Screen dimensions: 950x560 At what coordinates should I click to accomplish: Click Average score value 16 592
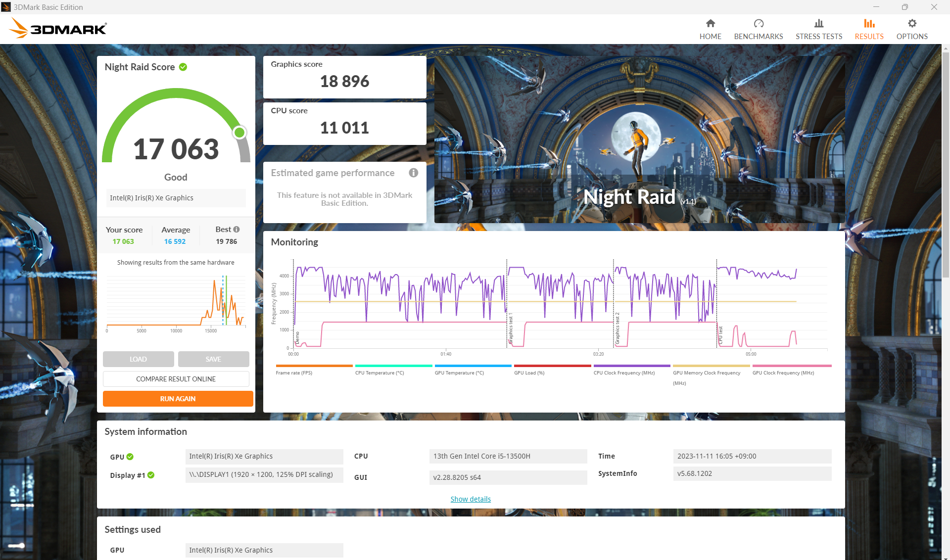pyautogui.click(x=175, y=241)
